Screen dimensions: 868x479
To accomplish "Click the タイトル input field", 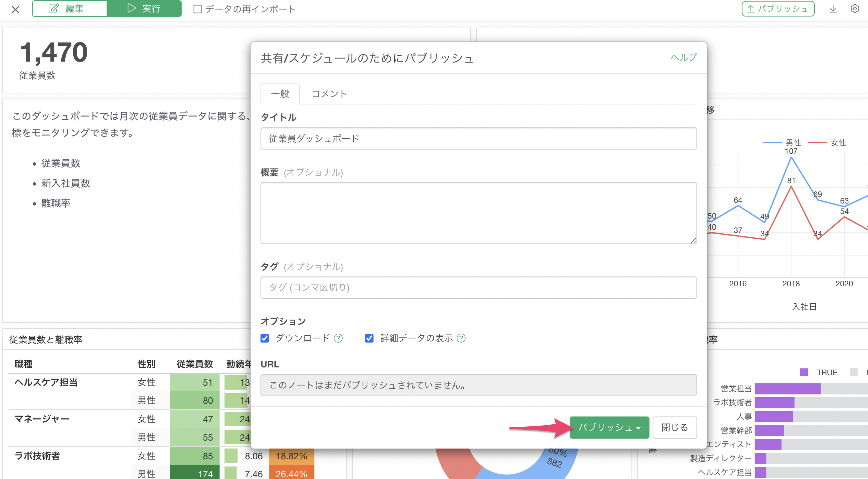I will coord(478,138).
